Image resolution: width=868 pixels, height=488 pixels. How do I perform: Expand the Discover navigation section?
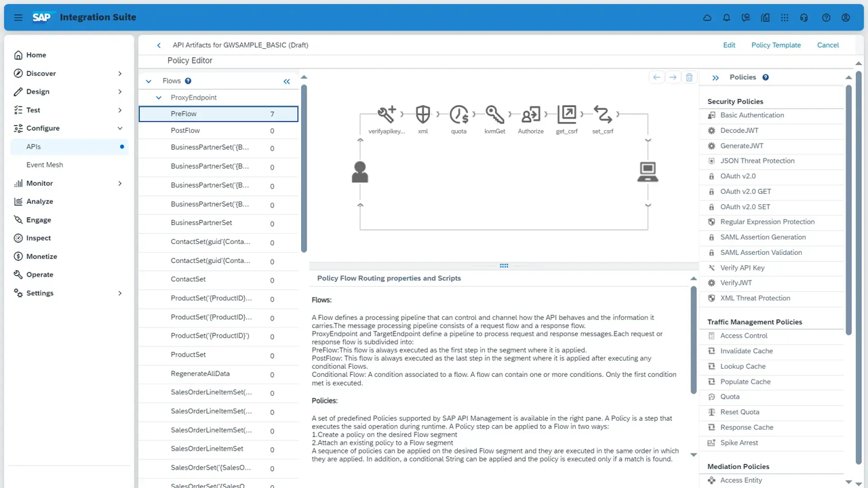(120, 73)
